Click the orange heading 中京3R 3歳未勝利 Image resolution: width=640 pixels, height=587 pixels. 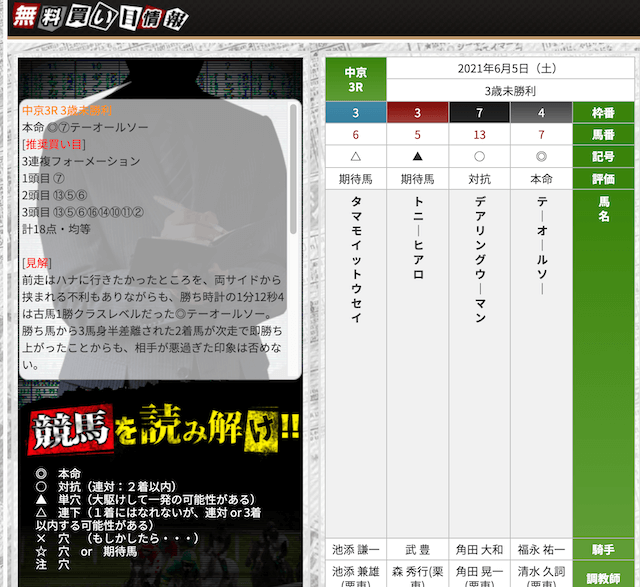tap(67, 110)
